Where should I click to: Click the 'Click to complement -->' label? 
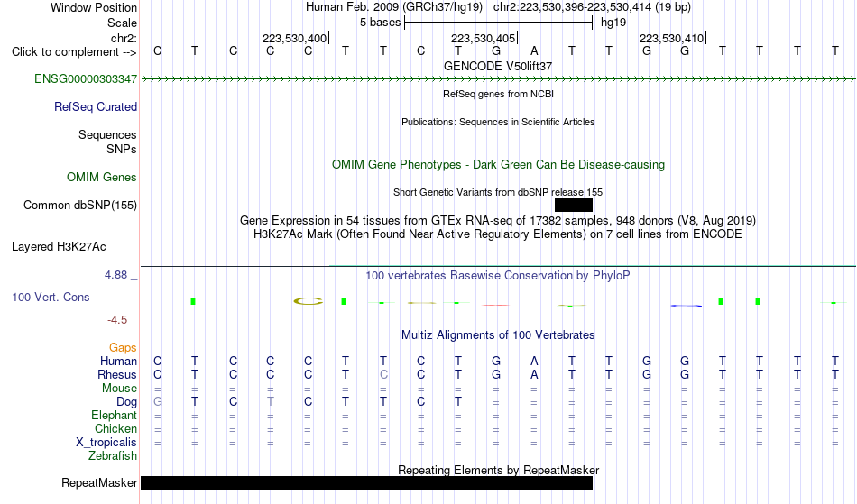pyautogui.click(x=74, y=52)
